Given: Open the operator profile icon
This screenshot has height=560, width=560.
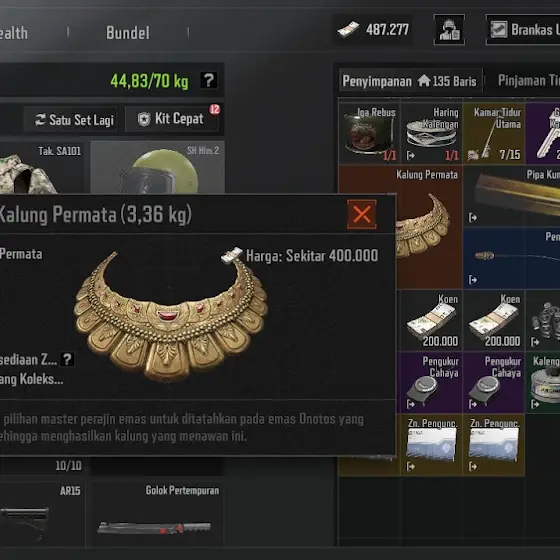Looking at the screenshot, I should tap(449, 30).
